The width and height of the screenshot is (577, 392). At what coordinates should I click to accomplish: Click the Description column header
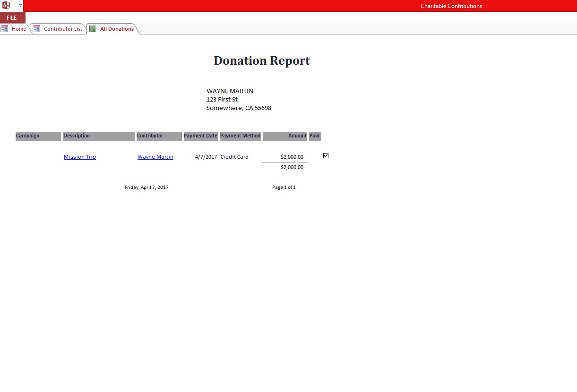click(x=99, y=136)
